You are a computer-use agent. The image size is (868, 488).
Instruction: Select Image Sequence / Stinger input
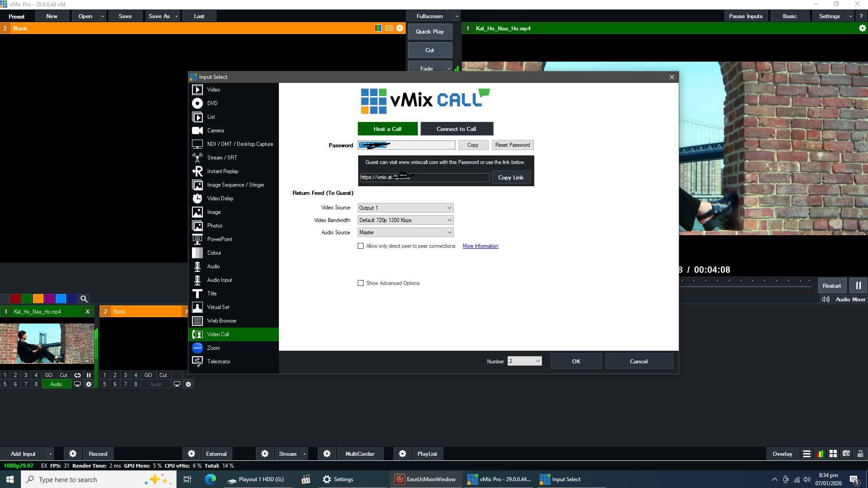pos(233,185)
